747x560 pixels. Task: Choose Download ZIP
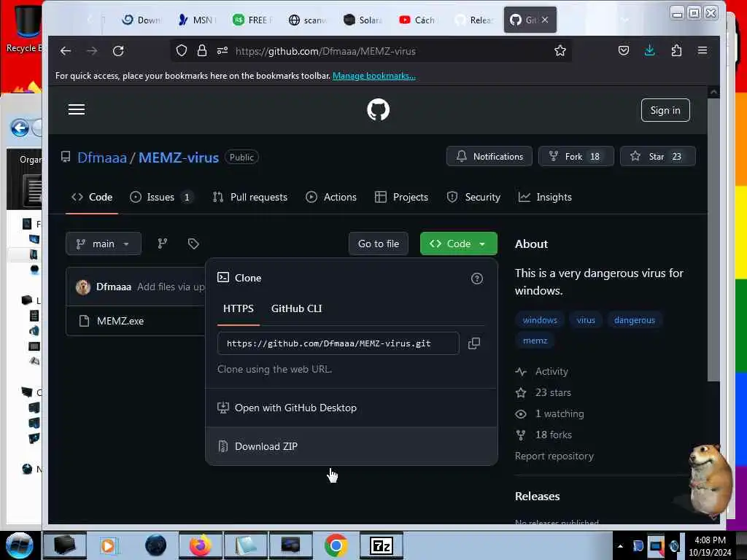[x=352, y=447]
